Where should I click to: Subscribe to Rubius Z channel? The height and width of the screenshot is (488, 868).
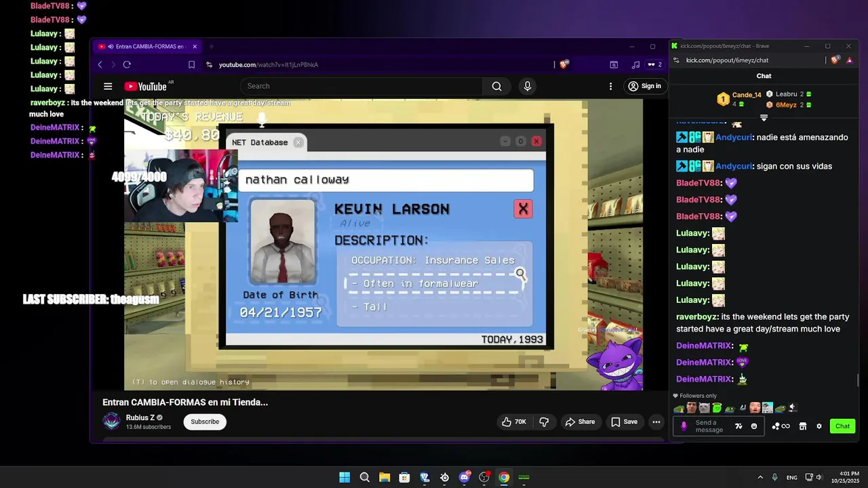click(205, 422)
